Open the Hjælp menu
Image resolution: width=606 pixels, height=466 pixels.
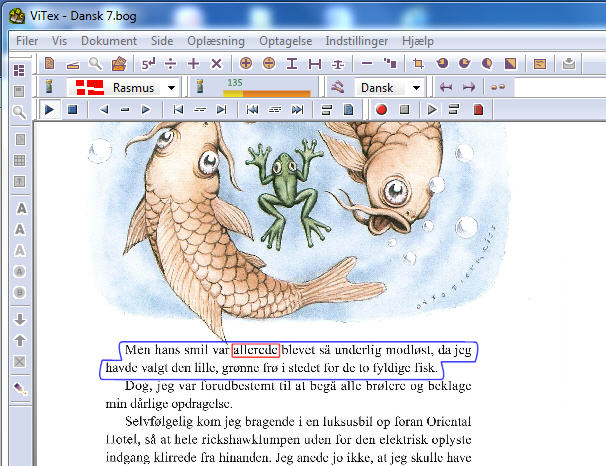coord(417,41)
